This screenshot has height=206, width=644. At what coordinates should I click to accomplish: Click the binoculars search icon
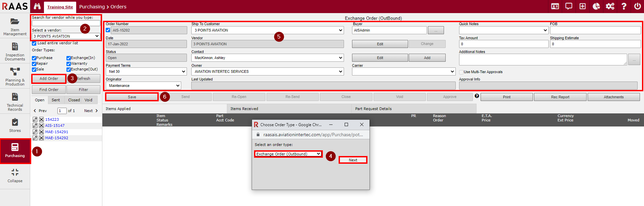[37, 6]
